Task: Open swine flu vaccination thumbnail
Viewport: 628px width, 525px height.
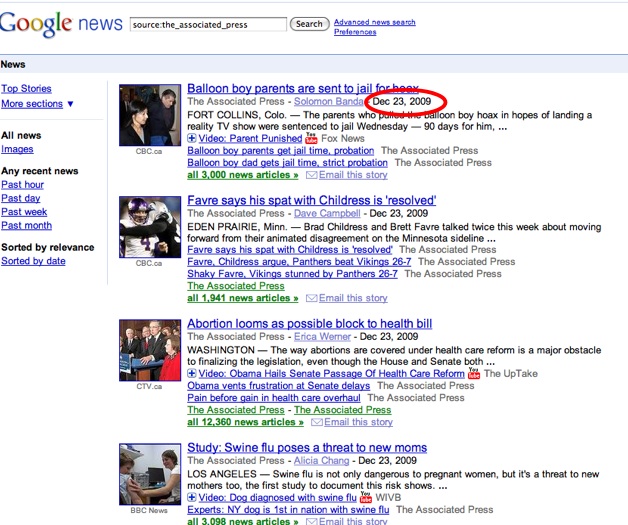Action: tap(150, 474)
